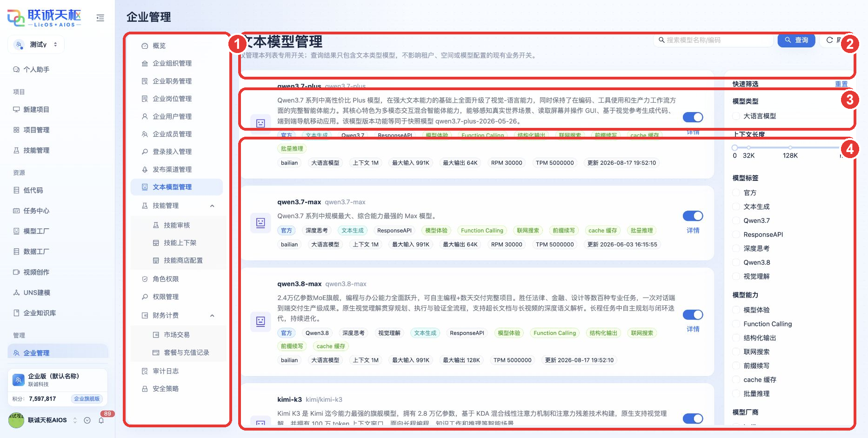Click the 上下文长度 slider handle at 0
The image size is (868, 438).
(x=734, y=147)
